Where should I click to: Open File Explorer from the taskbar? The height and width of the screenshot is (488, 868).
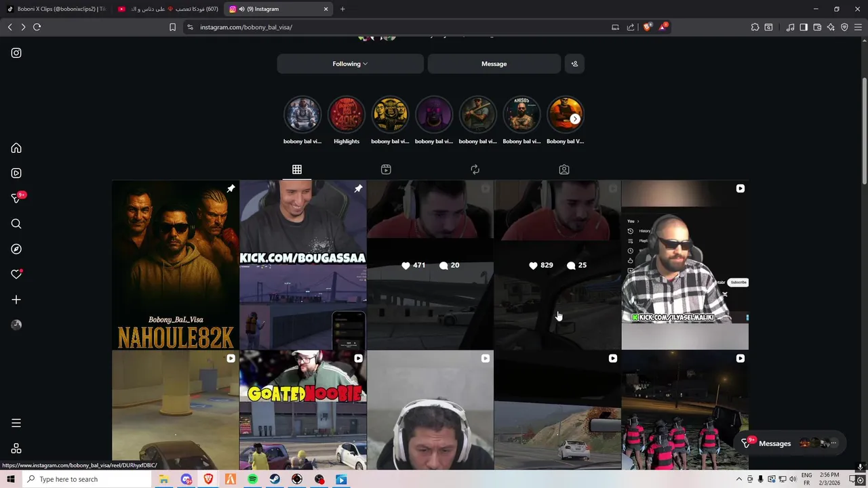[163, 479]
